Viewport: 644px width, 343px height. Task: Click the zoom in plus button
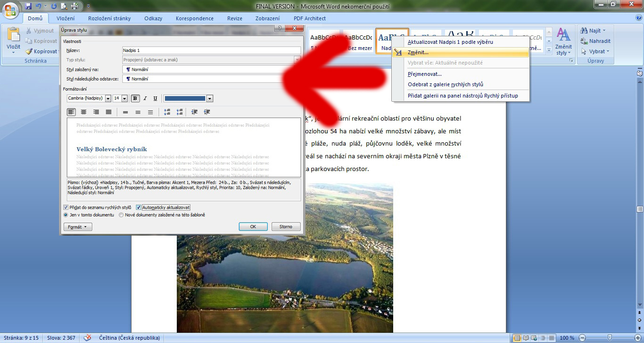[x=637, y=338]
